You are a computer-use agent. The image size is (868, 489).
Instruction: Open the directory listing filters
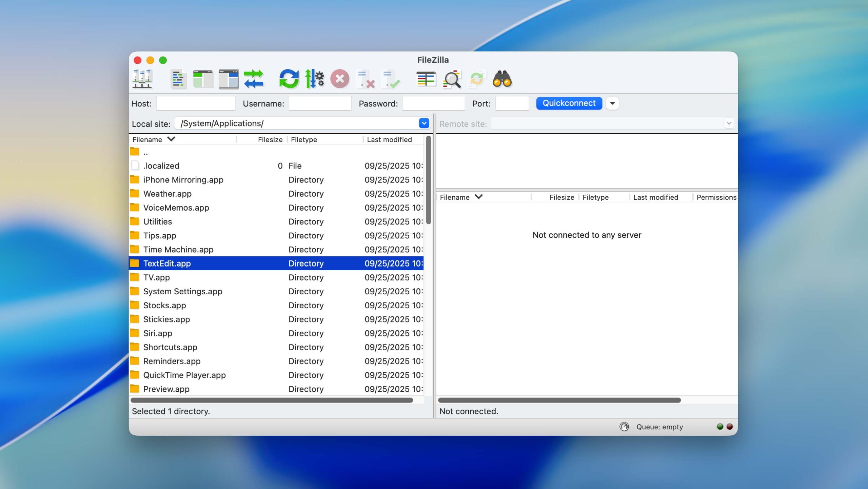coord(426,79)
